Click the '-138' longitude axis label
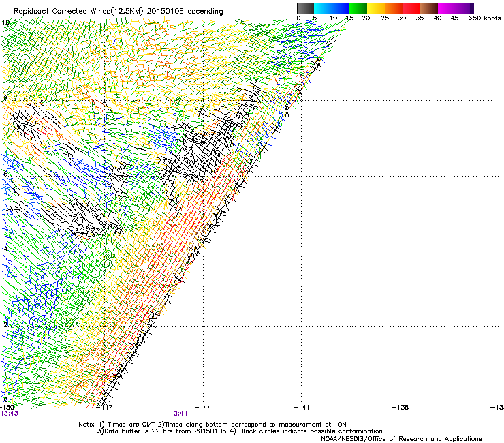The image size is (504, 443). [400, 408]
